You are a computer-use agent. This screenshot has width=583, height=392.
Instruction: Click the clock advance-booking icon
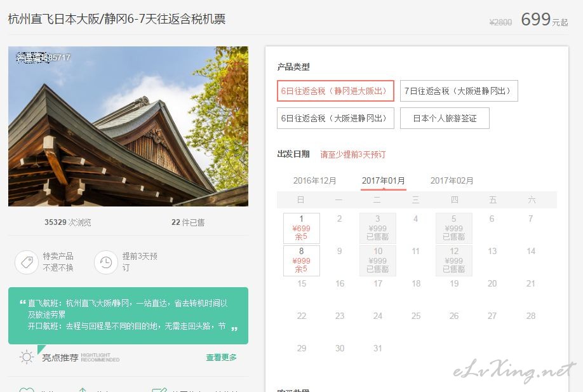(x=106, y=262)
